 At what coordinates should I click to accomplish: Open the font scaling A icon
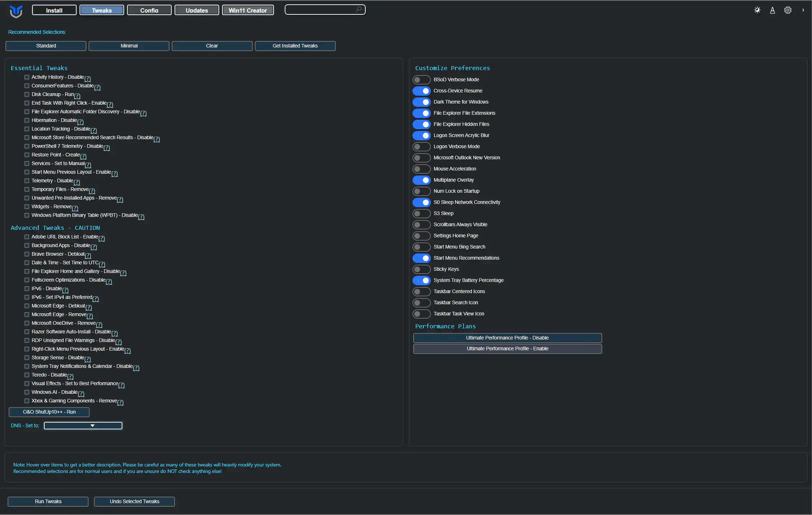772,10
